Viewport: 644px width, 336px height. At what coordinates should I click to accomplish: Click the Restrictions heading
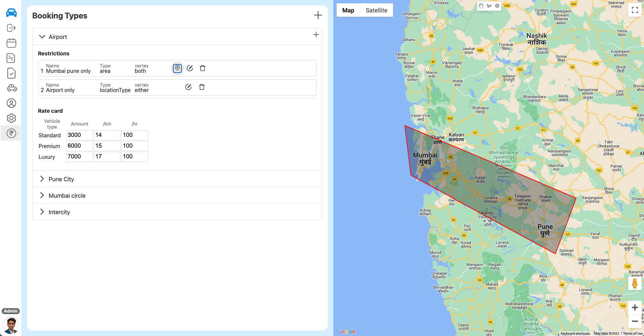point(54,53)
